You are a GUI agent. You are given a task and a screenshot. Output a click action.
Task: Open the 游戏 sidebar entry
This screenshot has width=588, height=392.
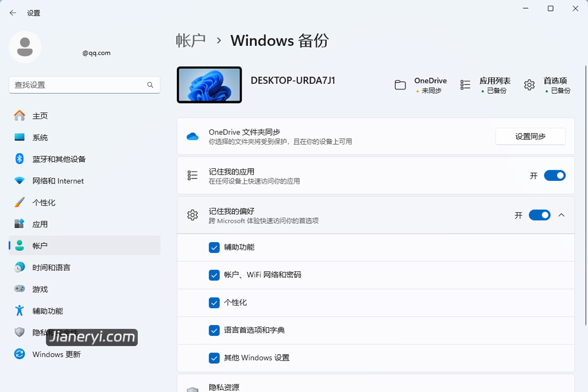pos(85,289)
